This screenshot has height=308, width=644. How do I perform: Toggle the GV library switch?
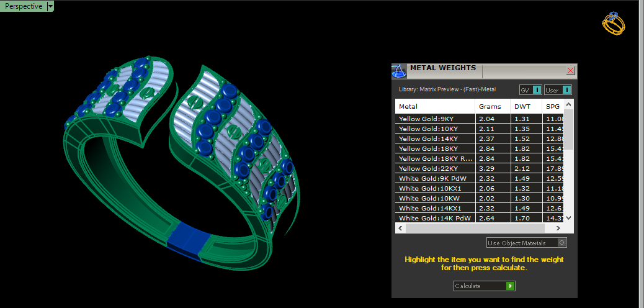[537, 90]
